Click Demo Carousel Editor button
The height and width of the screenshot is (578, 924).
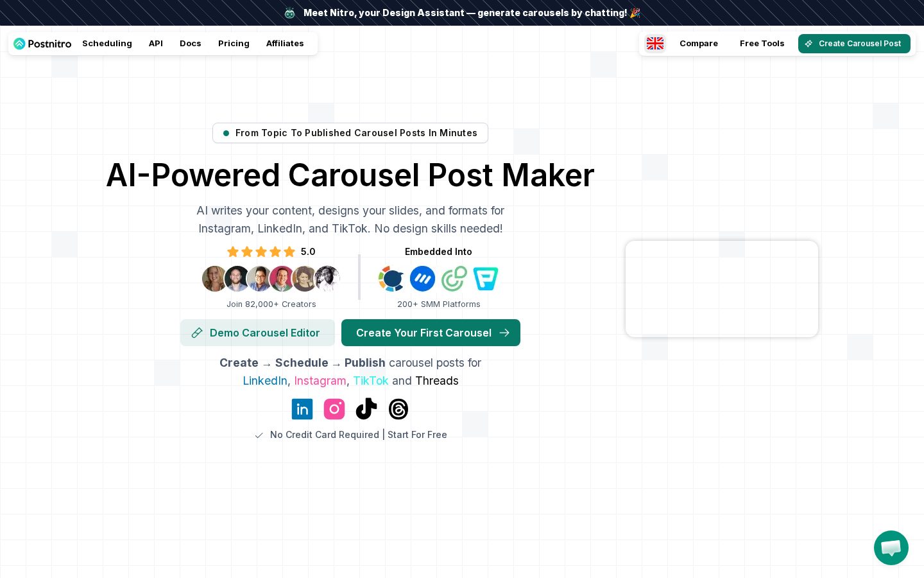[x=257, y=333]
